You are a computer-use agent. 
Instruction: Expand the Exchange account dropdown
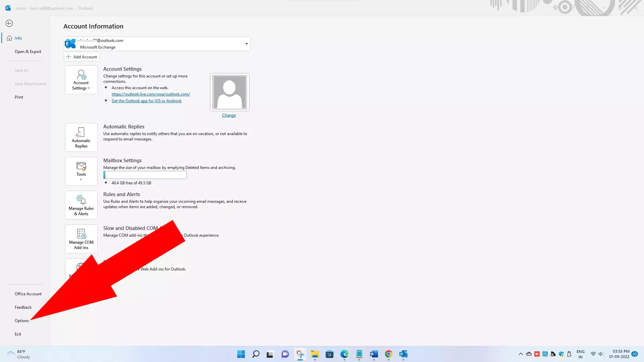[x=247, y=44]
